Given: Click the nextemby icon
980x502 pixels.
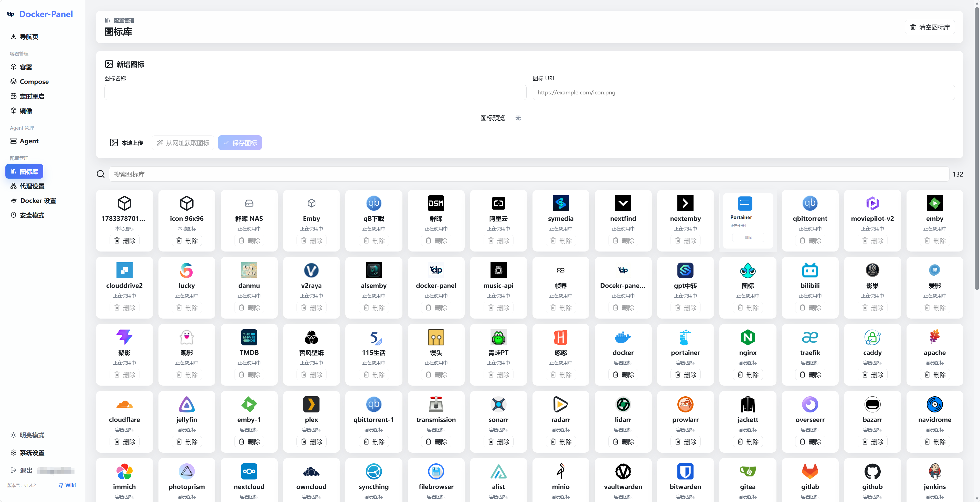Looking at the screenshot, I should tap(686, 203).
